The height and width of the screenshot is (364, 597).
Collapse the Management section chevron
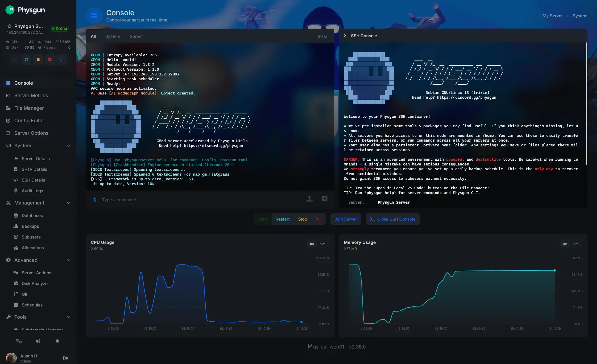(69, 203)
